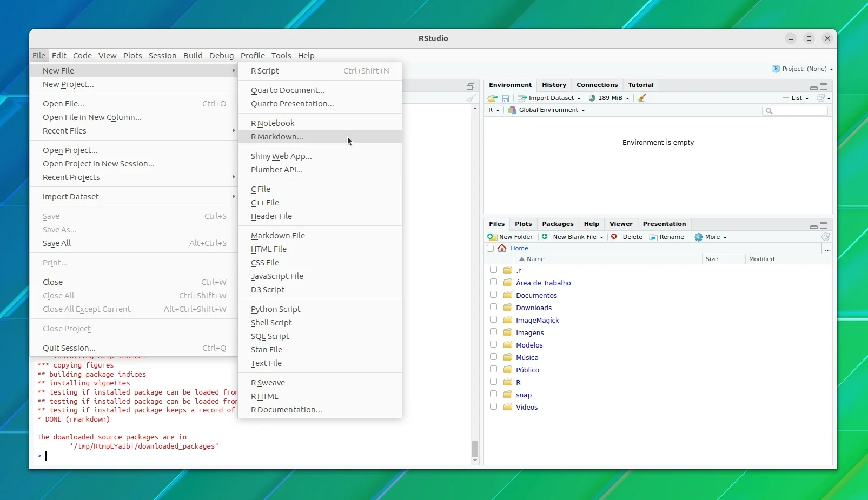Screen dimensions: 868x500
Task: Click the More gear icon
Action: click(x=699, y=237)
